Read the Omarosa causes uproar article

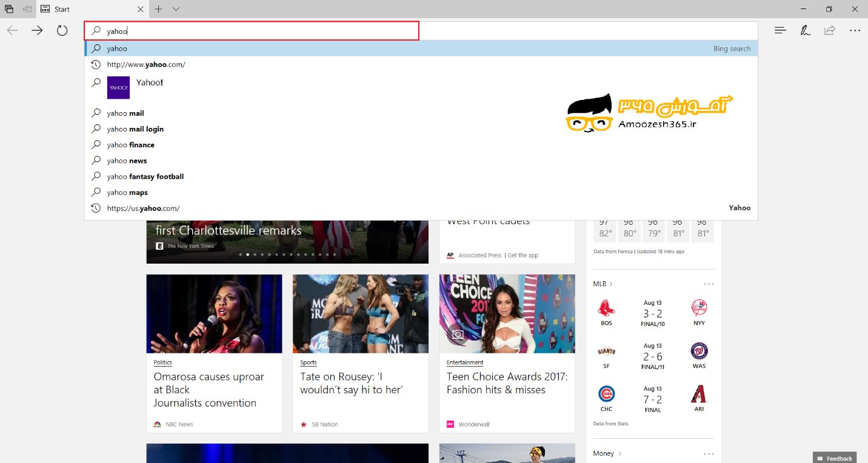pos(209,390)
